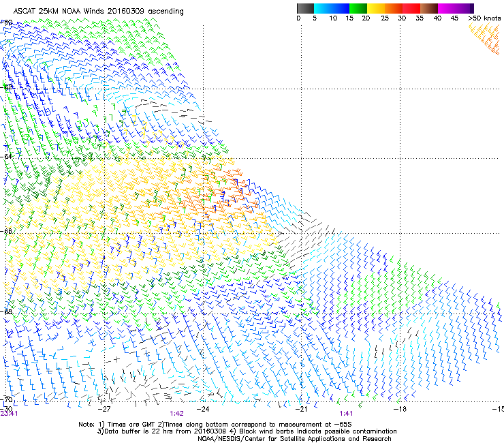Click the brown 35-40 knots legend segment
This screenshot has width=504, height=443.
[x=429, y=8]
